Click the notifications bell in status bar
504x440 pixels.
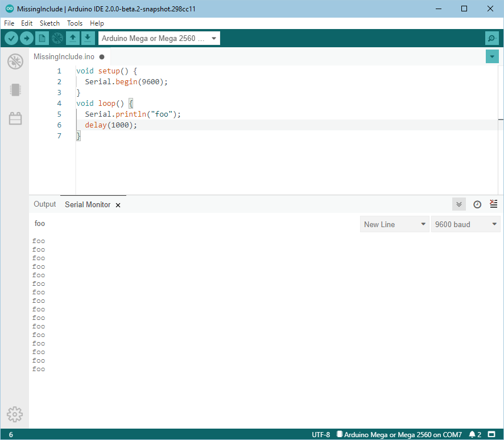click(x=472, y=434)
